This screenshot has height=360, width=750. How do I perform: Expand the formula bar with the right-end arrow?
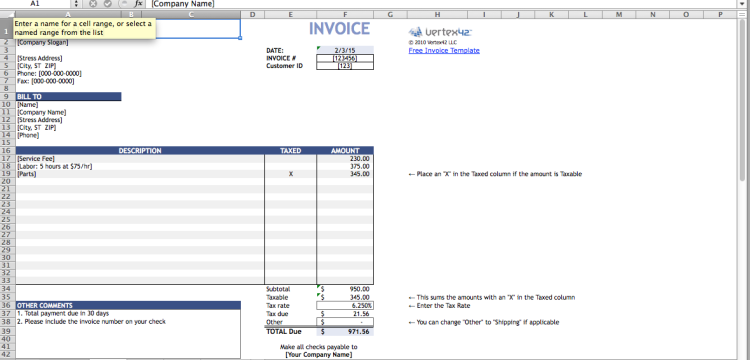pos(742,3)
